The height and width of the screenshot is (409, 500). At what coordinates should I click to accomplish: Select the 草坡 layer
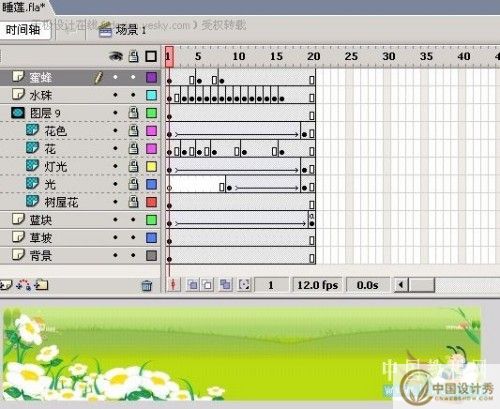click(x=80, y=238)
